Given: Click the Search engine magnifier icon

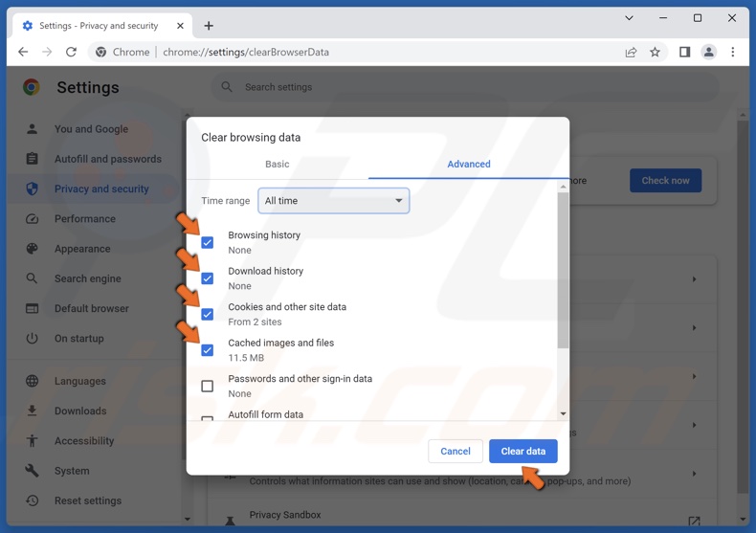Looking at the screenshot, I should [32, 278].
